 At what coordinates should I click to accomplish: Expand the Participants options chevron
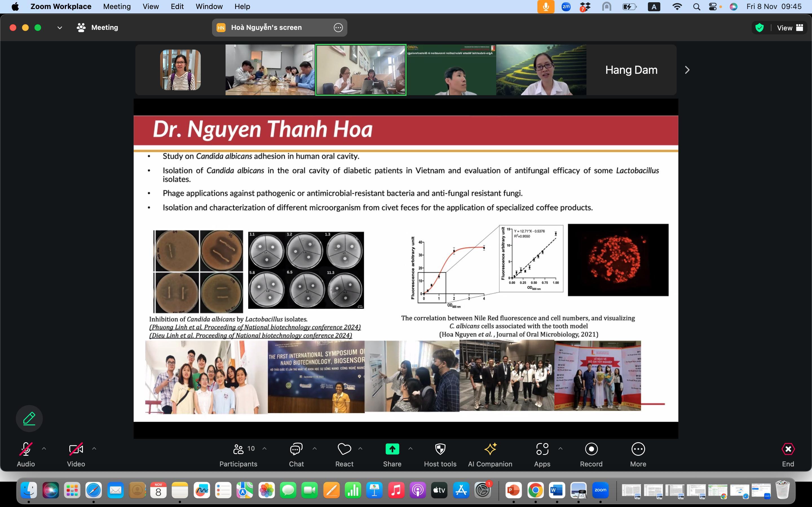pyautogui.click(x=264, y=448)
